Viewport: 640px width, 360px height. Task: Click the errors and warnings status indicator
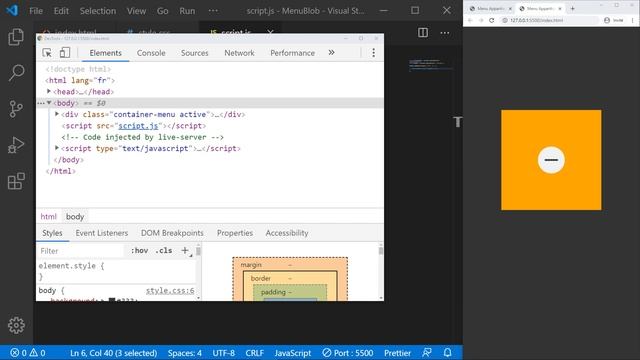click(28, 353)
